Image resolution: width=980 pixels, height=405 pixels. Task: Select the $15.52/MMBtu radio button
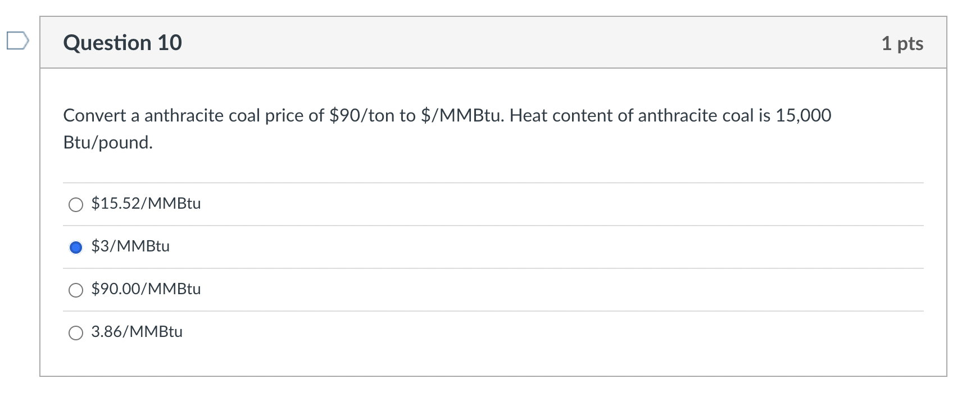(76, 205)
